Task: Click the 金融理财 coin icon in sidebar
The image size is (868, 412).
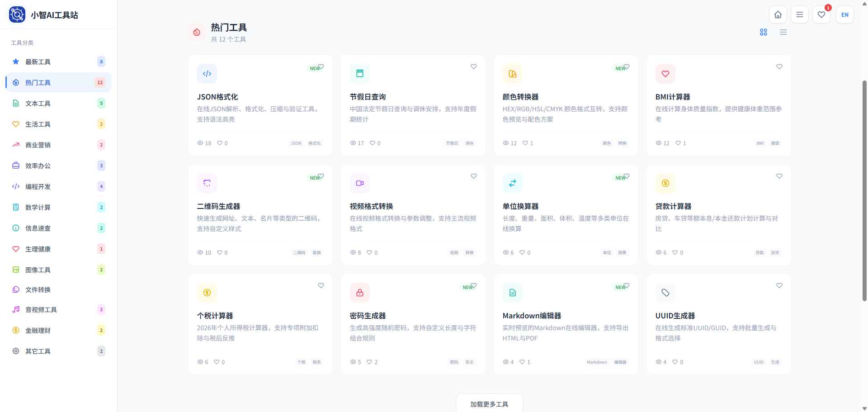Action: (16, 330)
